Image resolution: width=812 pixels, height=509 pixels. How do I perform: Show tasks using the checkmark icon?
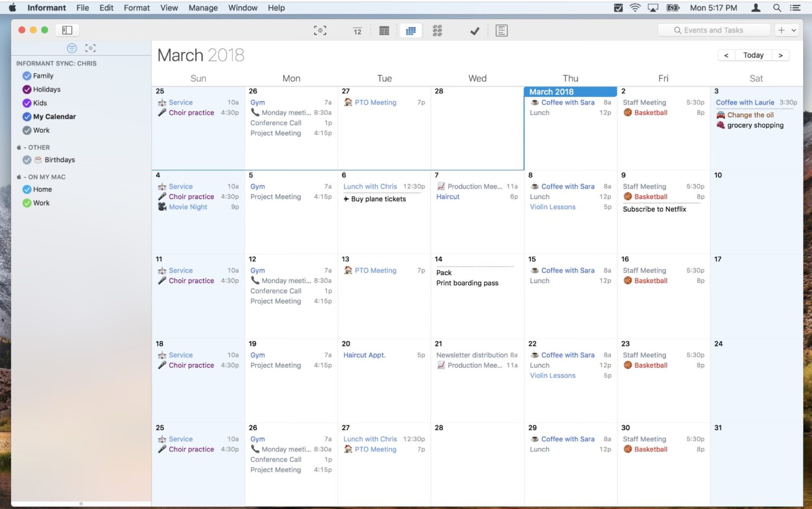[475, 31]
